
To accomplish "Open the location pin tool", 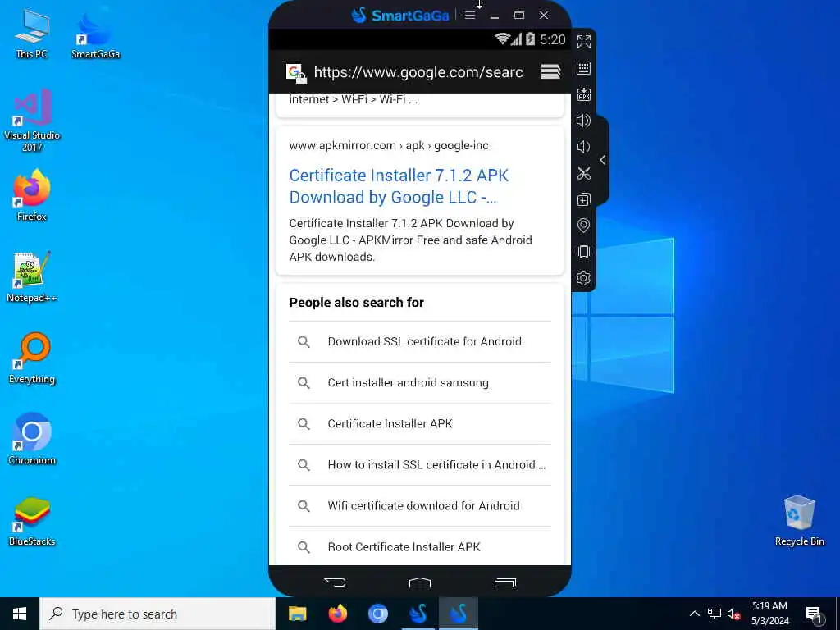I will click(583, 226).
